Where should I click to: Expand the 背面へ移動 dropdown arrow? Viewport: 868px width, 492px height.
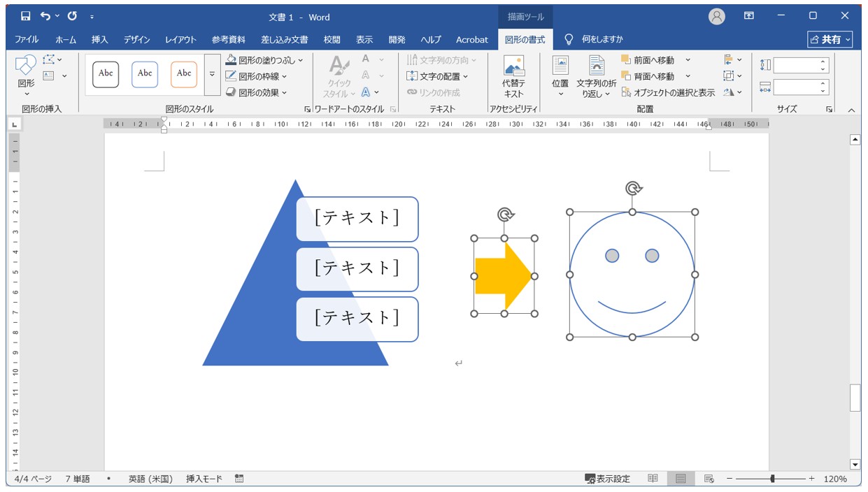click(688, 76)
